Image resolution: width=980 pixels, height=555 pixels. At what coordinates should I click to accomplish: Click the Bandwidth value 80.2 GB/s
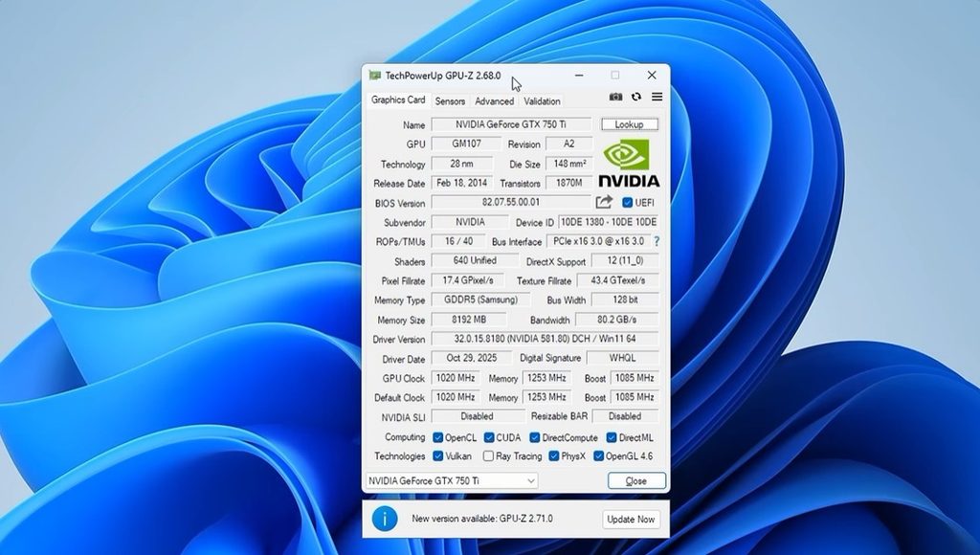pos(617,320)
